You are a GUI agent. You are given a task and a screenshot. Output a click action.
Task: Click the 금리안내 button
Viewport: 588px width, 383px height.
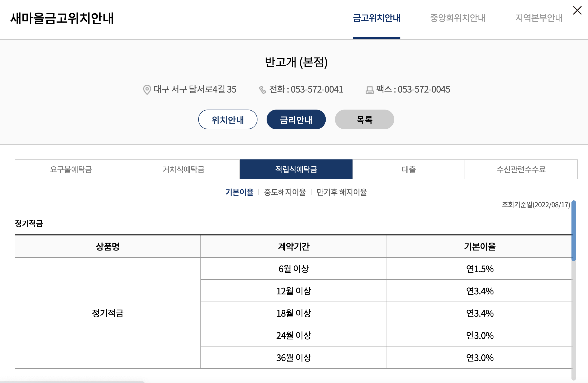point(296,119)
